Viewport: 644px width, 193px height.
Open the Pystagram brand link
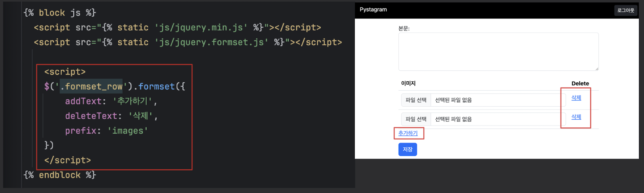(373, 10)
